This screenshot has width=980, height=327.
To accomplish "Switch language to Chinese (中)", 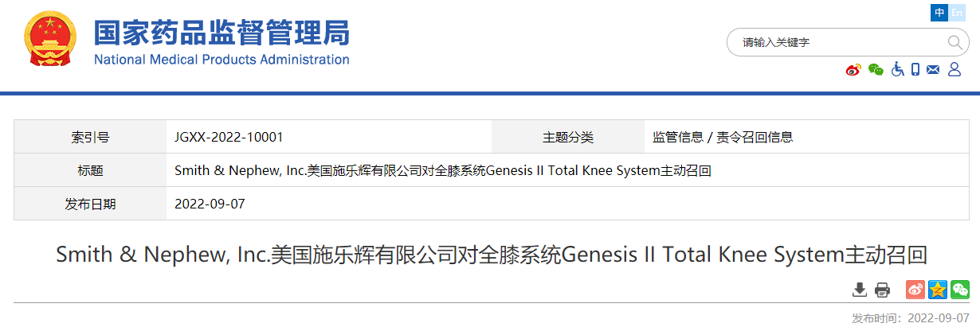I will [940, 13].
